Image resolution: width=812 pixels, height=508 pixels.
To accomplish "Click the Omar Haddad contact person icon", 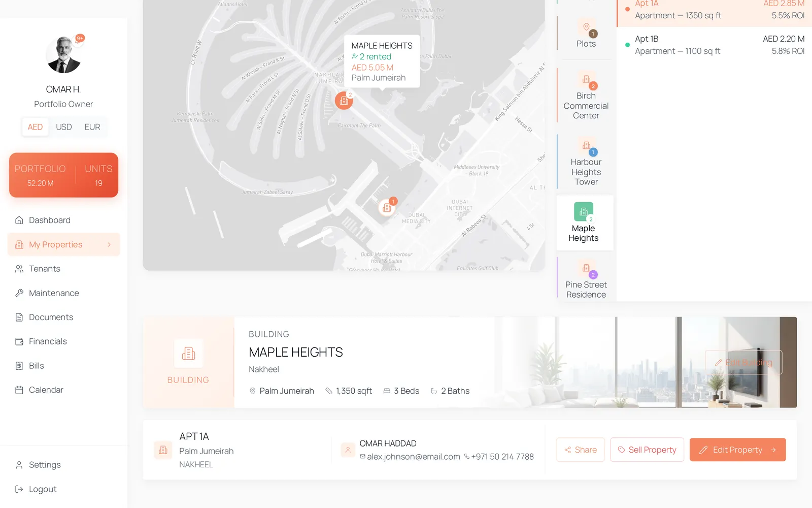I will click(x=348, y=450).
